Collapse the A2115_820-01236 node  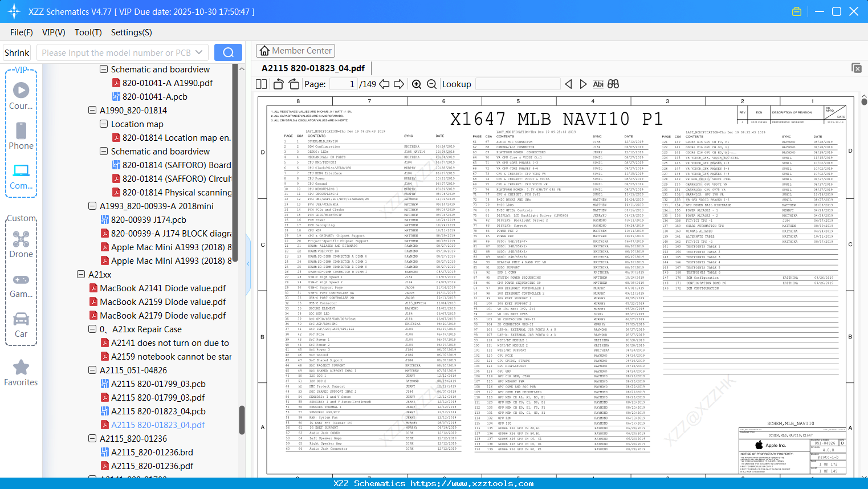click(92, 438)
